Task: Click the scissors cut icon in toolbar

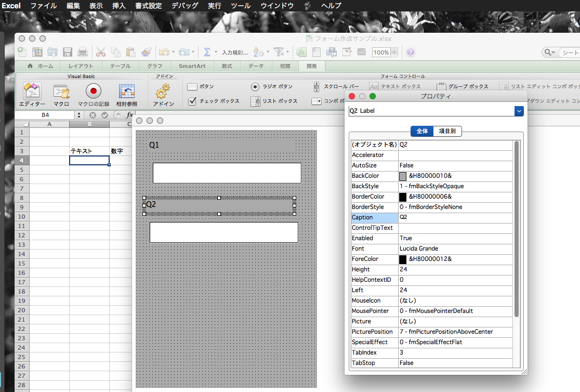Action: [101, 52]
